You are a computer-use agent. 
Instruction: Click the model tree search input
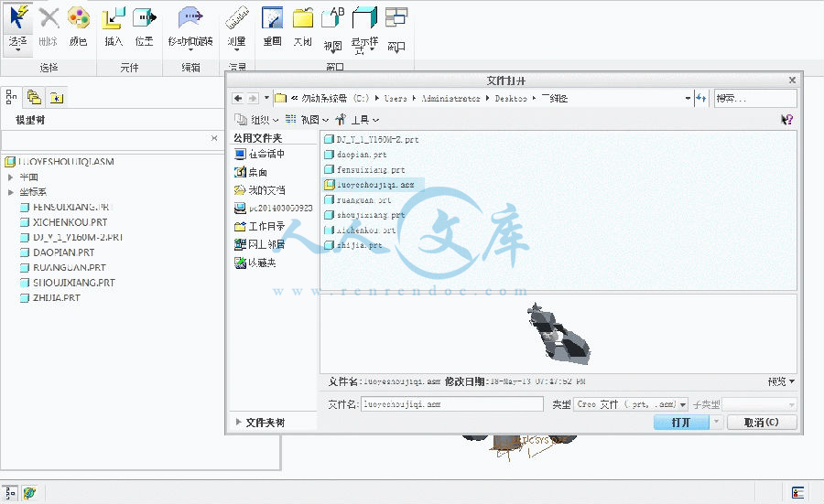click(105, 139)
